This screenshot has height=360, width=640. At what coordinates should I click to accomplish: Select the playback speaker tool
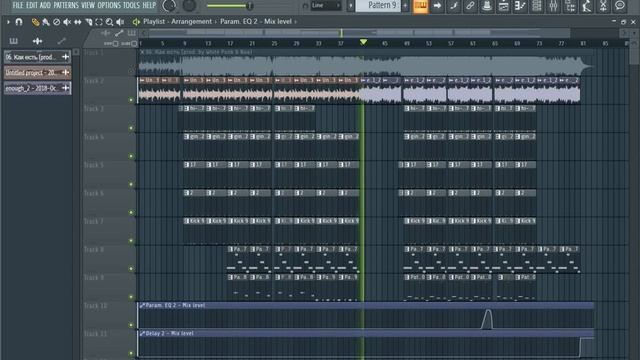coord(120,22)
